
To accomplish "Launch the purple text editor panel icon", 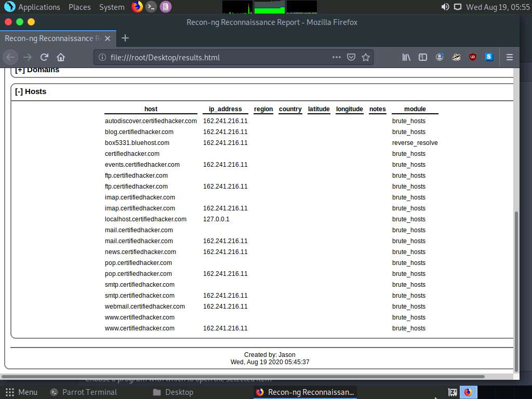I will coord(166,7).
